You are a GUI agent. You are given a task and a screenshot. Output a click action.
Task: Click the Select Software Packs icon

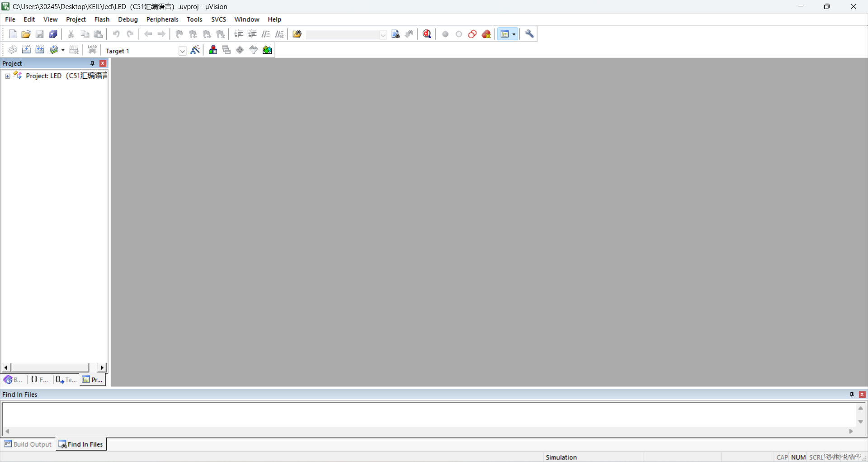254,50
